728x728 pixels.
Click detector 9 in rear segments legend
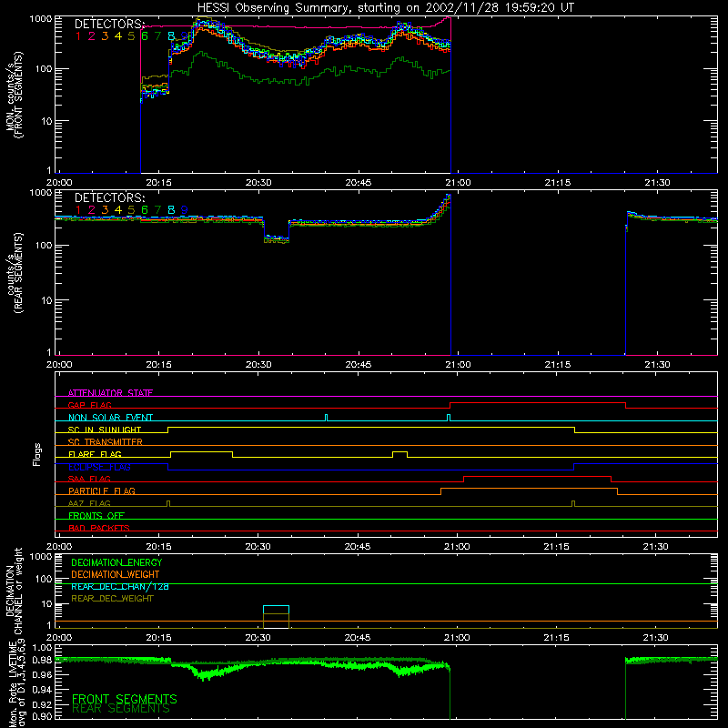point(185,210)
